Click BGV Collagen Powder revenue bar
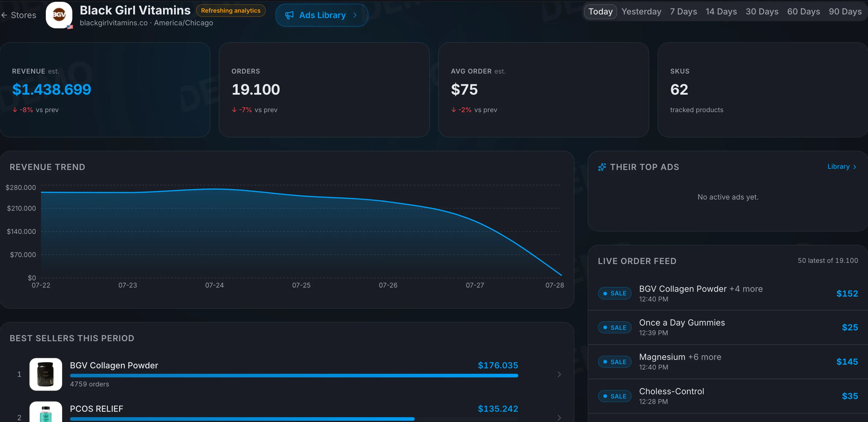 point(294,376)
